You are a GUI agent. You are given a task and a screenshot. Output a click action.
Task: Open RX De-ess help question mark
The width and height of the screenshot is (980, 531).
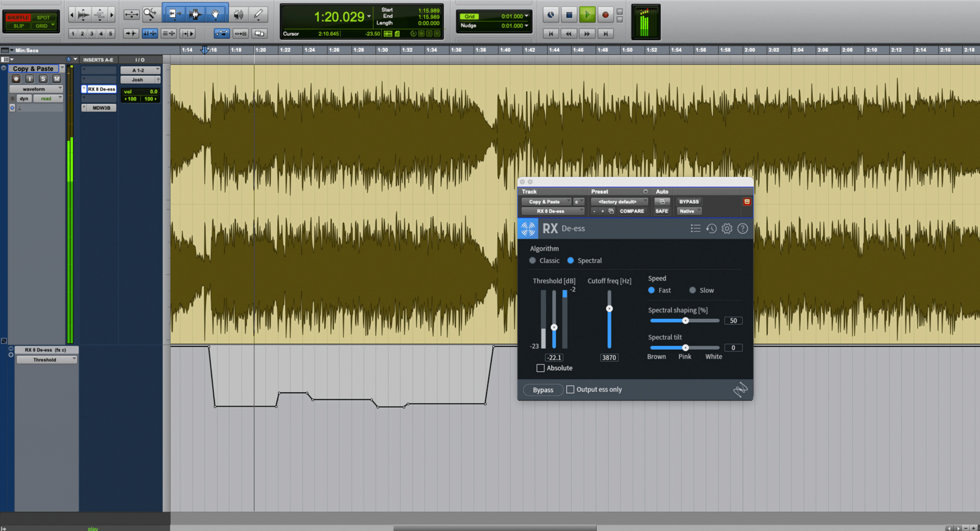[x=742, y=228]
